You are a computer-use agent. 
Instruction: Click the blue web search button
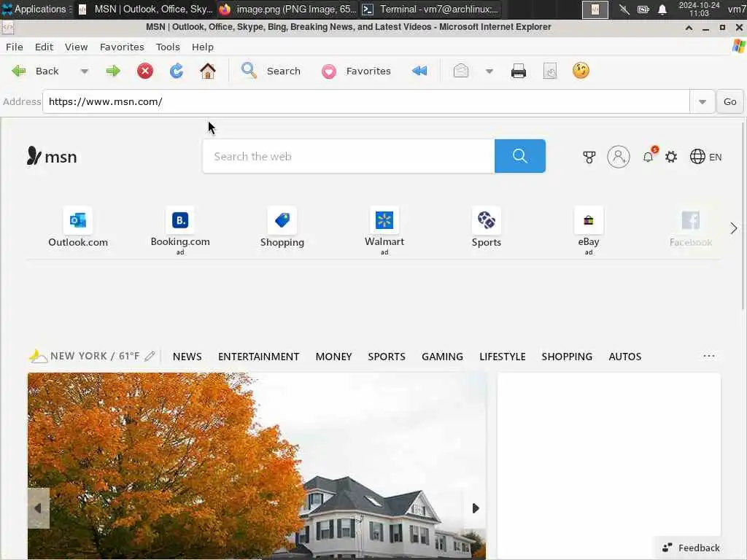[519, 156]
